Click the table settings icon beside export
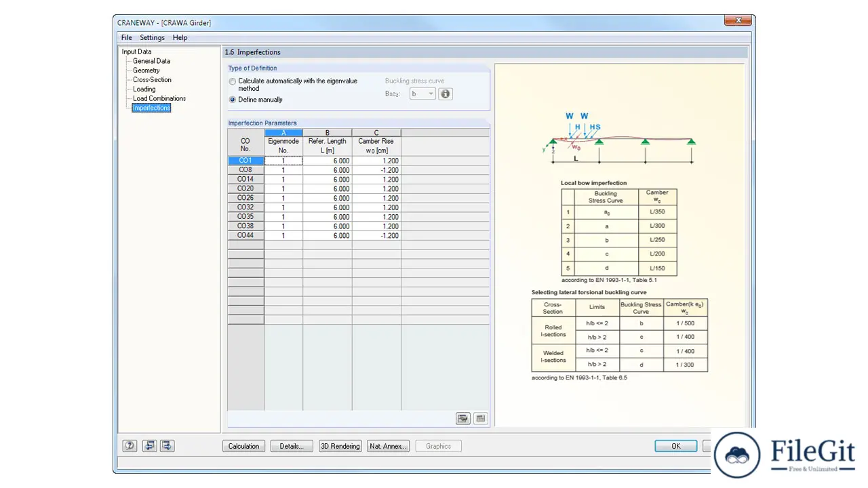This screenshot has height=488, width=868. [x=481, y=419]
